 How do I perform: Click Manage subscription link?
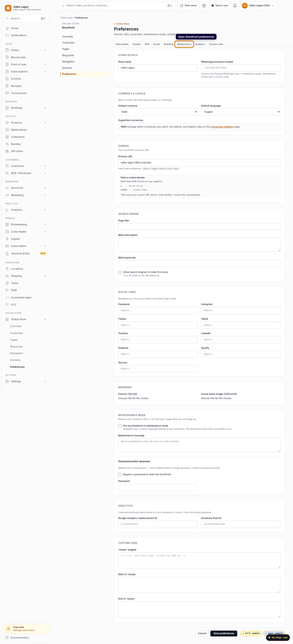[x=24, y=630]
